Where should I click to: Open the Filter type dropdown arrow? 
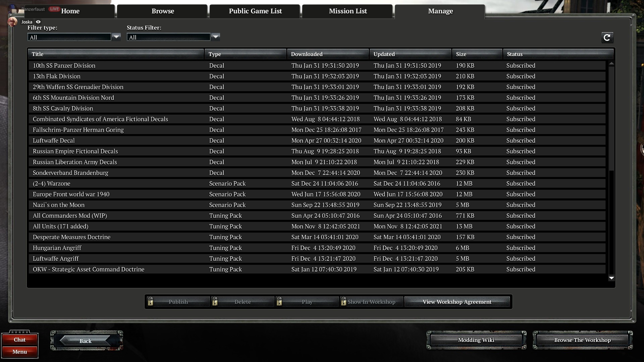116,37
